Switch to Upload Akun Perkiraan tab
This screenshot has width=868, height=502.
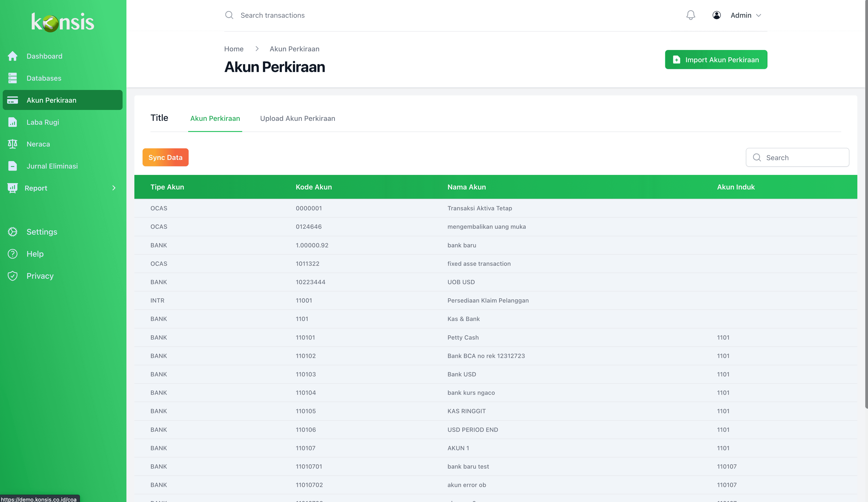(x=297, y=118)
